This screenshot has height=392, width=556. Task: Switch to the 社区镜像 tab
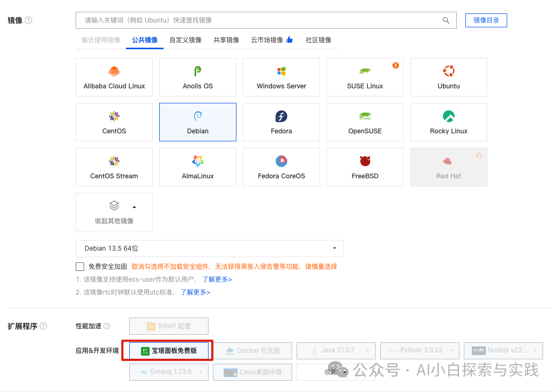(x=318, y=40)
